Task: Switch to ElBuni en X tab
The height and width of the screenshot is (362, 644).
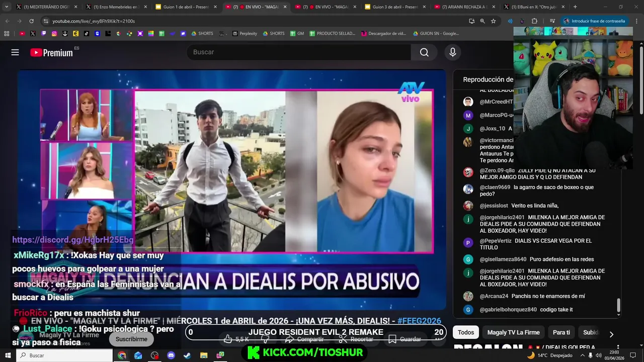Action: (x=533, y=7)
